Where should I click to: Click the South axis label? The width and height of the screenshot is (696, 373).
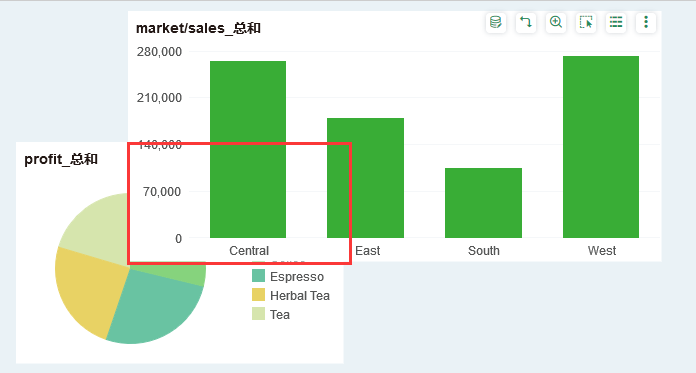(x=484, y=251)
